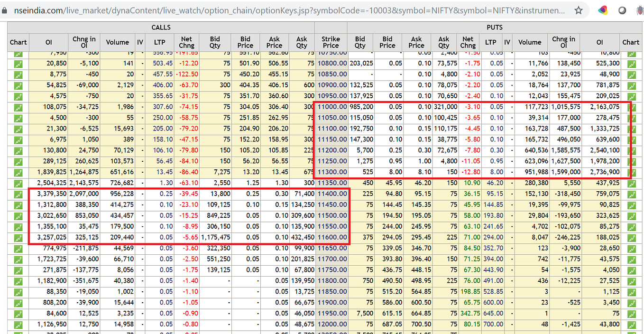
Task: Click the Volume column header under CALLS
Action: pos(118,42)
